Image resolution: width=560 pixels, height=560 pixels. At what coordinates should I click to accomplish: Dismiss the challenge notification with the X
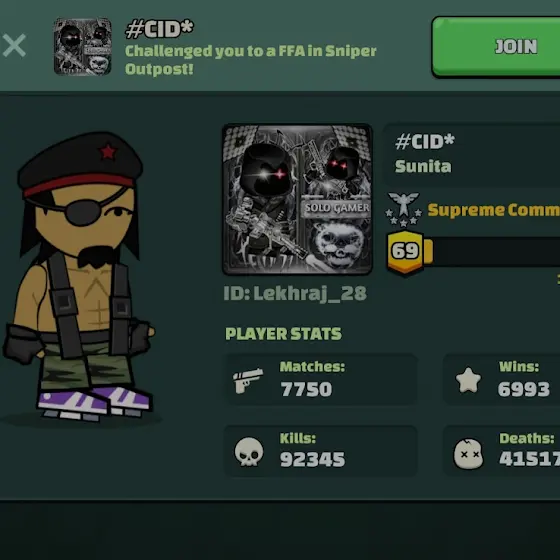point(14,45)
